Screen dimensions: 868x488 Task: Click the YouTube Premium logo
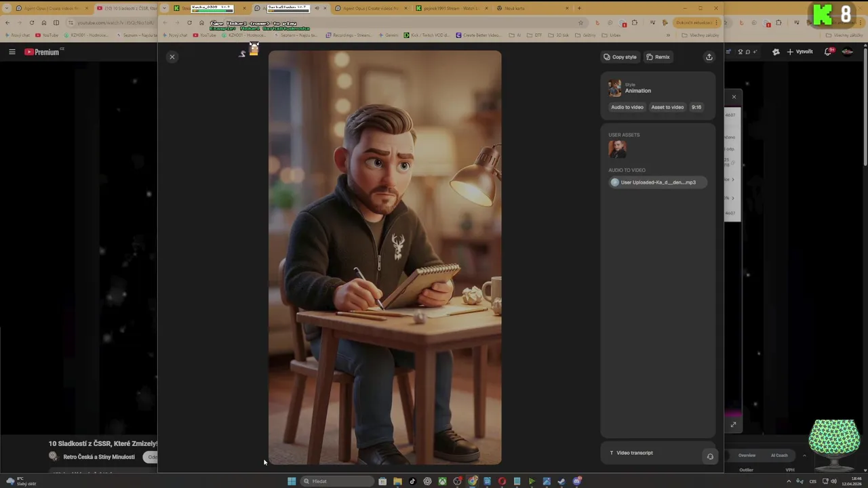pos(43,52)
